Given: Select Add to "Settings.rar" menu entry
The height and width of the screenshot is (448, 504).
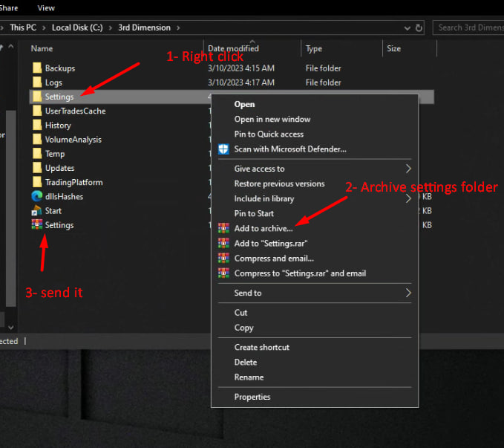Looking at the screenshot, I should coord(270,244).
